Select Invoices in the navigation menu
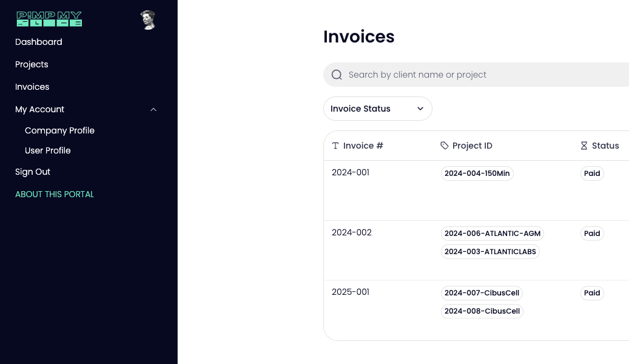629x364 pixels. click(32, 87)
